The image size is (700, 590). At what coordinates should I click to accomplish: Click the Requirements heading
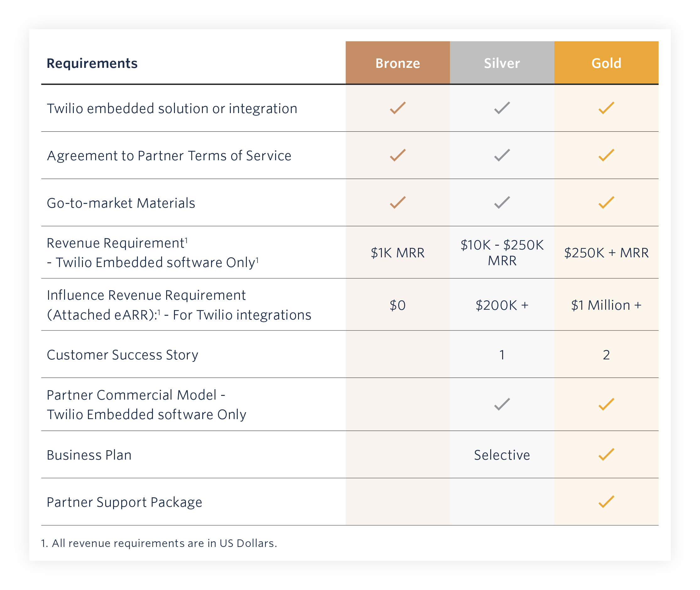pos(92,63)
